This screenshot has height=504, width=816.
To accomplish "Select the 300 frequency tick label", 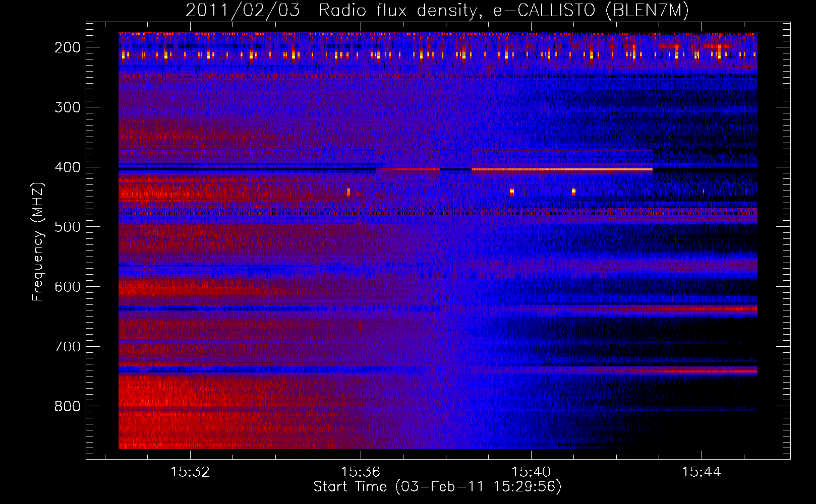I will 68,107.
